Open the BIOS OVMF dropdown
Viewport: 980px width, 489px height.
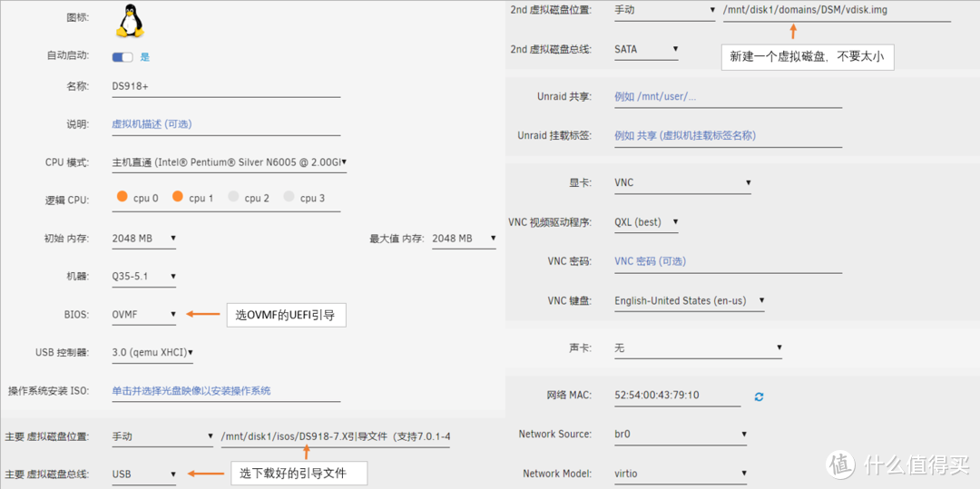tap(143, 315)
